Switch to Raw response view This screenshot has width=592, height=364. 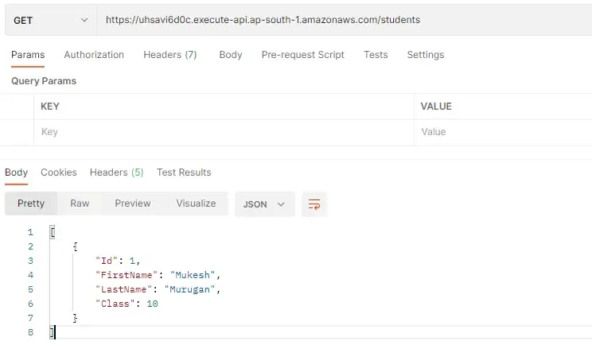[x=80, y=203]
